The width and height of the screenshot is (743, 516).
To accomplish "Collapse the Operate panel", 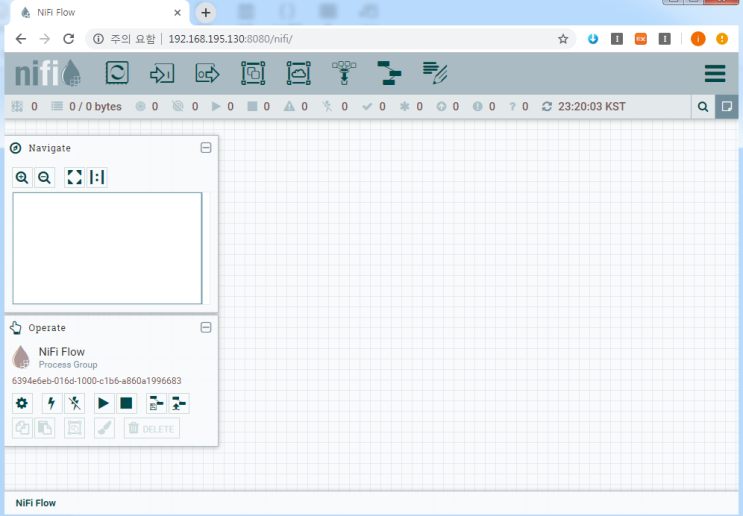I will pyautogui.click(x=206, y=327).
